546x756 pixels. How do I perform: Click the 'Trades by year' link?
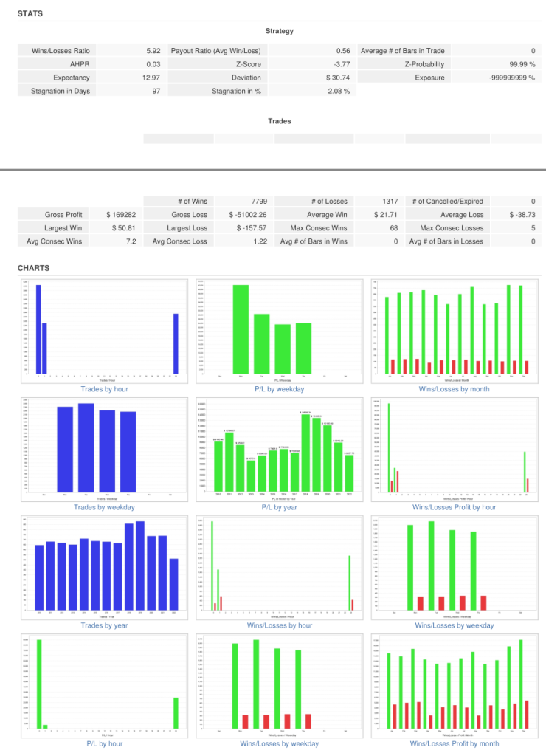click(x=104, y=625)
